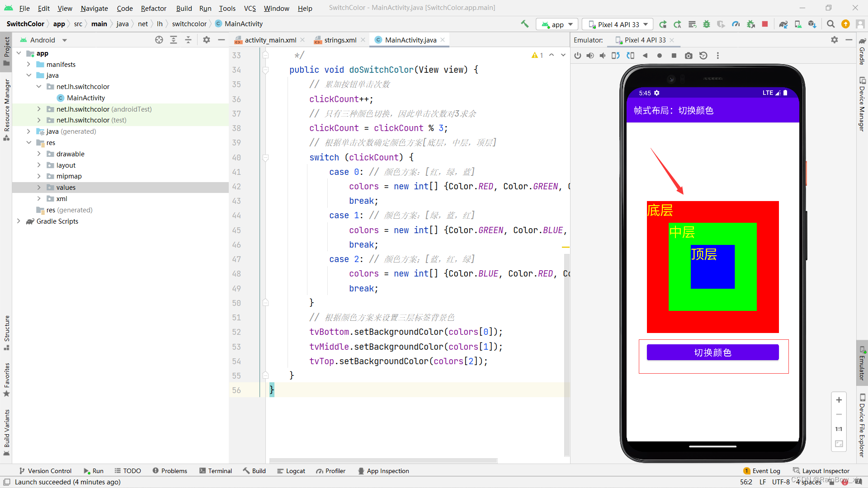Click the 切换颜色 button in emulator
The height and width of the screenshot is (488, 868).
(x=712, y=352)
